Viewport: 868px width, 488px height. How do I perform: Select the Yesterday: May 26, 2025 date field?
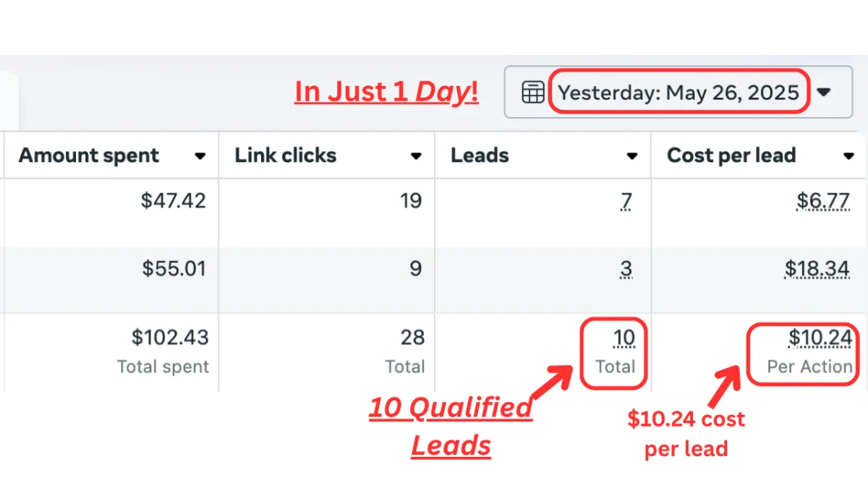click(x=678, y=93)
